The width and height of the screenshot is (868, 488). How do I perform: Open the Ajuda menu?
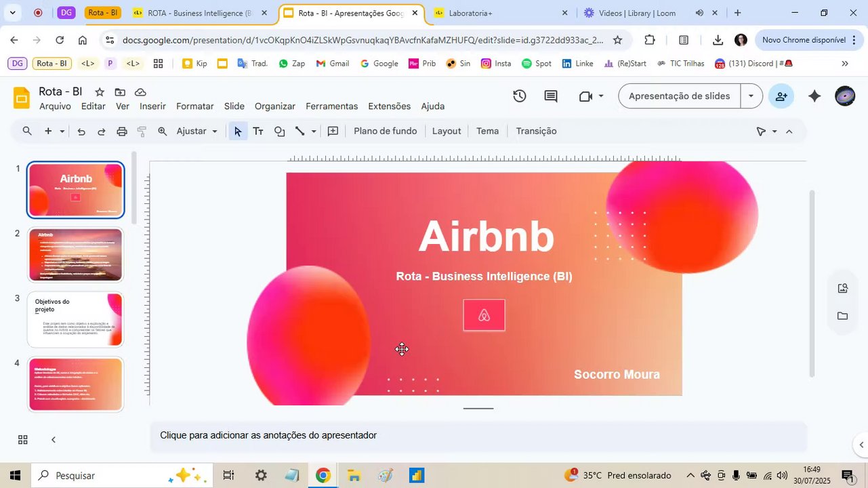click(433, 106)
